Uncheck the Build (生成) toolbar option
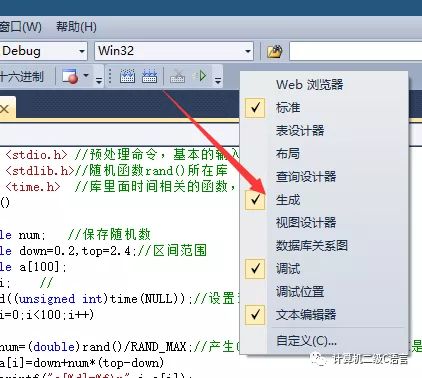422x378 pixels. tap(324, 200)
